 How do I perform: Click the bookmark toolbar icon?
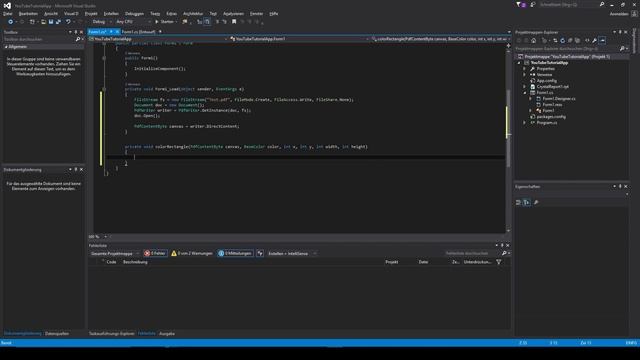(x=234, y=22)
